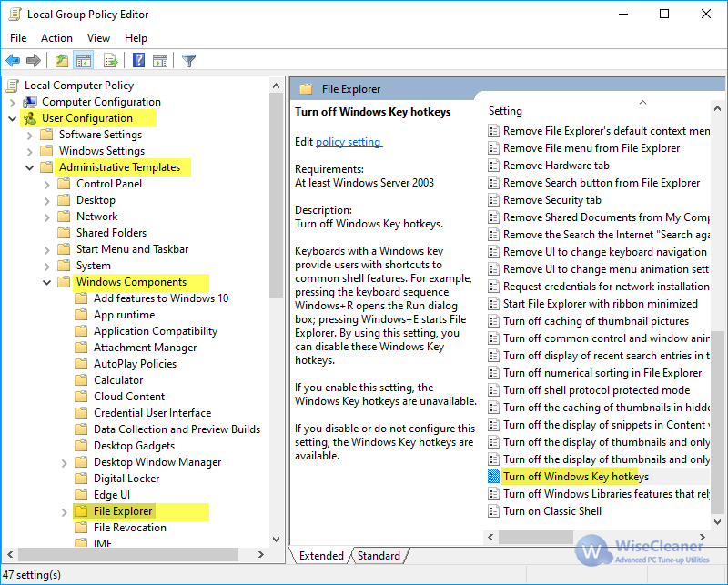
Task: Expand the Software Settings node
Action: pos(30,136)
